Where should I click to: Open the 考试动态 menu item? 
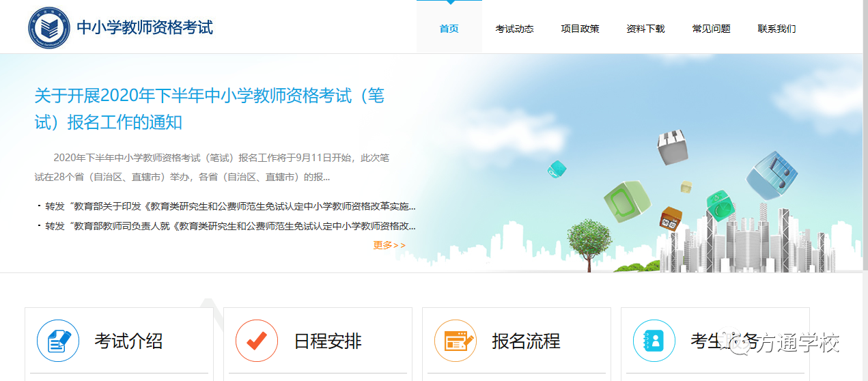coord(514,29)
